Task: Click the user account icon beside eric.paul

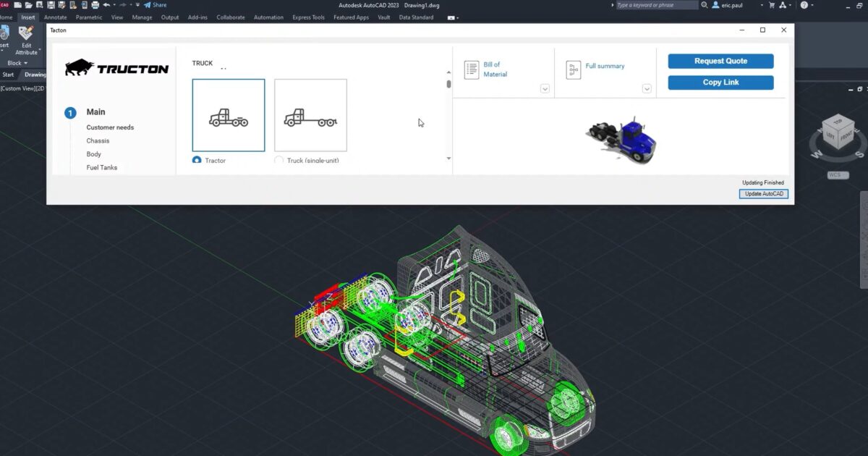Action: coord(715,5)
